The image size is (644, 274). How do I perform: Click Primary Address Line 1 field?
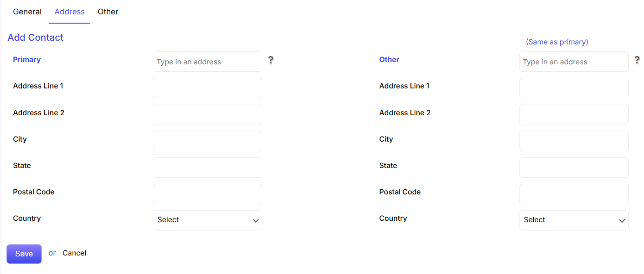point(208,88)
